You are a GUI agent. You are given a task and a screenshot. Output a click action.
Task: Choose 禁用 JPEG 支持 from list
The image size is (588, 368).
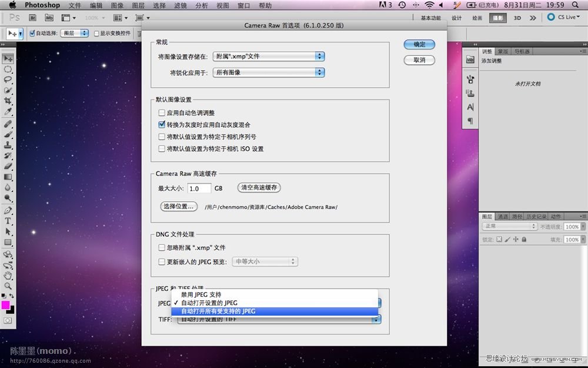[275, 294]
